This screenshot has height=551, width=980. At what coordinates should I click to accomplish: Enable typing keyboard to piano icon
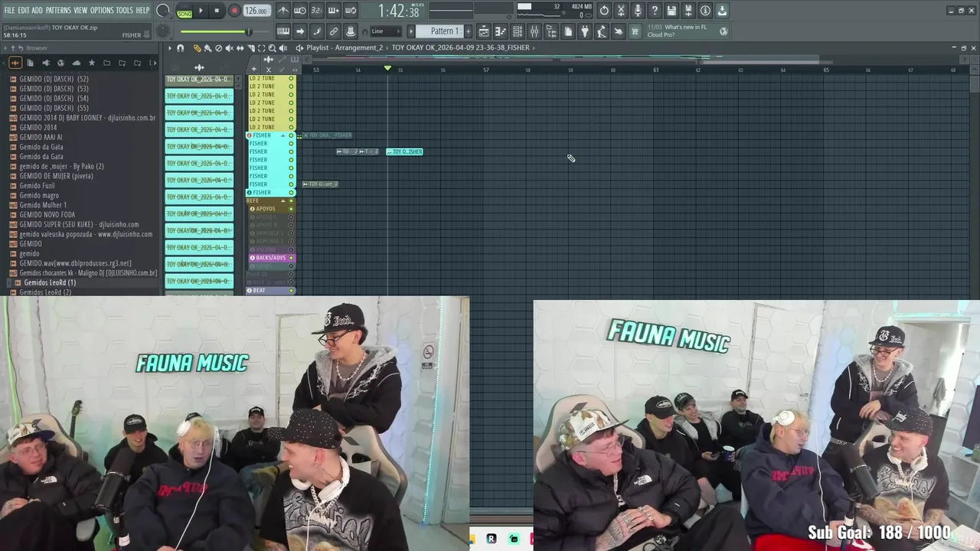[283, 31]
